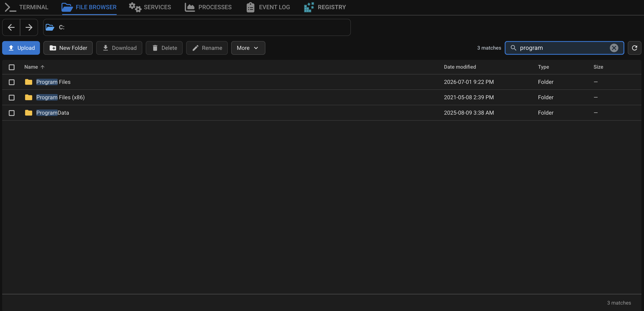
Task: Go to the Registry tab
Action: coord(325,7)
